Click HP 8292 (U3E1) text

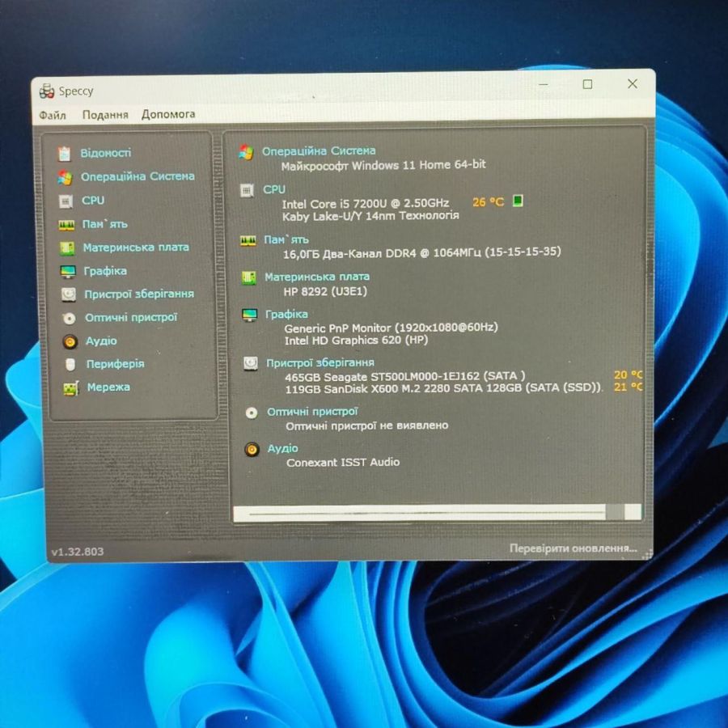[325, 291]
